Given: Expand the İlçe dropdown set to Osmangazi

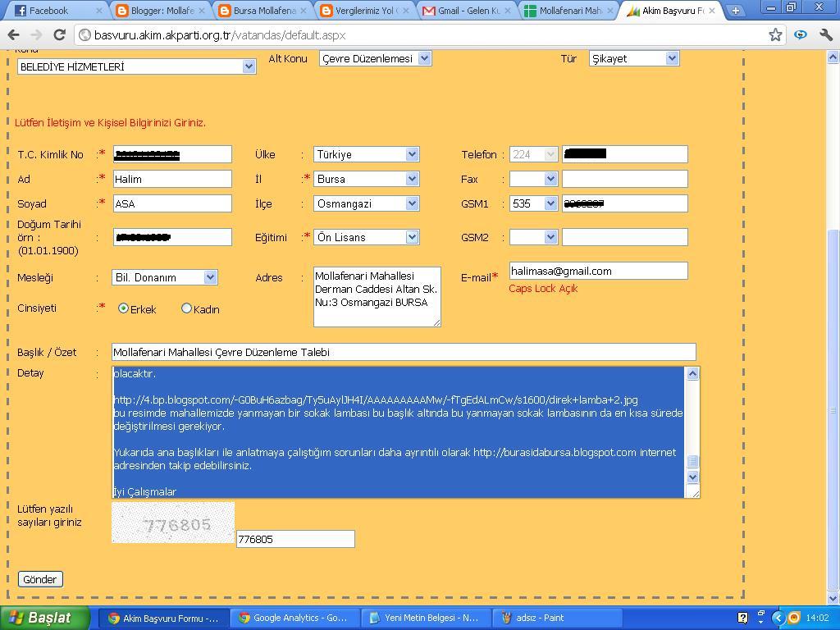Looking at the screenshot, I should [x=367, y=203].
